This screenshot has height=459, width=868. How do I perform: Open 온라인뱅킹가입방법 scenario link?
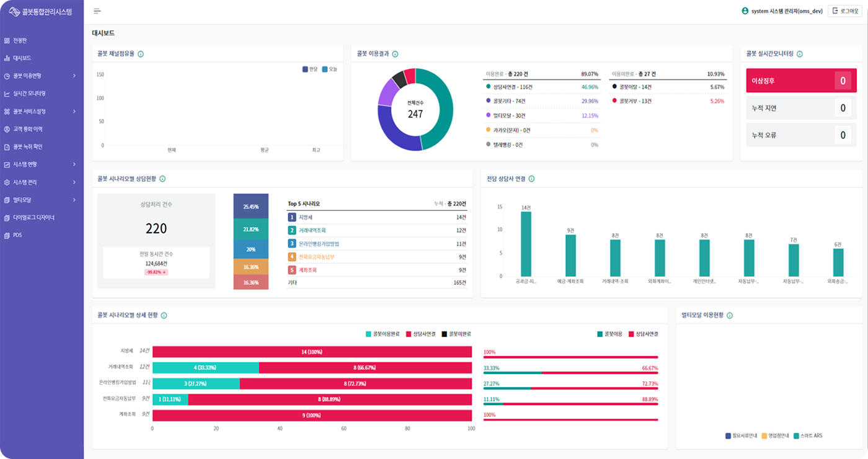pyautogui.click(x=319, y=244)
